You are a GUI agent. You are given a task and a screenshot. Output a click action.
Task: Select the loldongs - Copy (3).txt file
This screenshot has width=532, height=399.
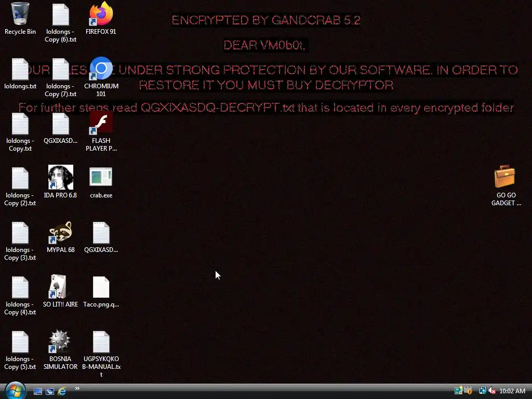click(20, 241)
